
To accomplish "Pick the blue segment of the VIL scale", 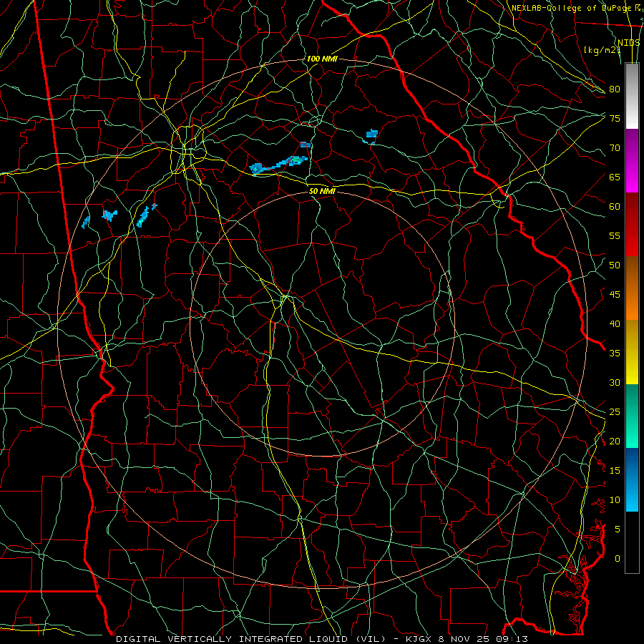I will [x=632, y=479].
